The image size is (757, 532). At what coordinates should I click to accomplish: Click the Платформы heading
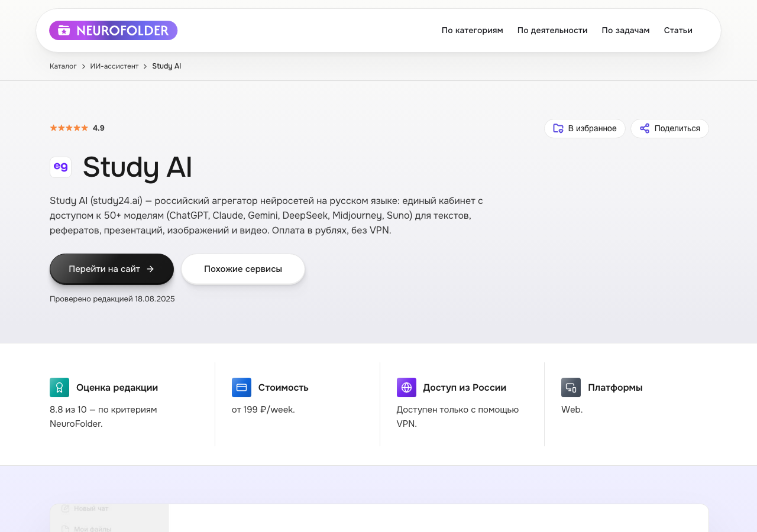pos(615,388)
